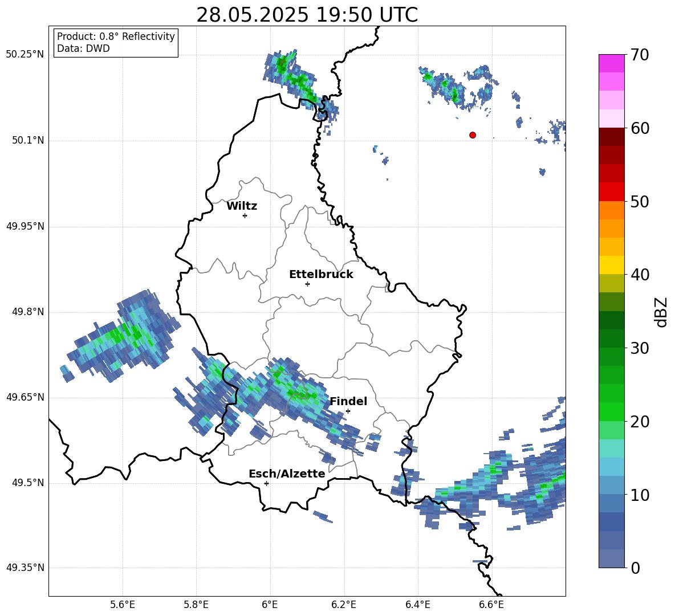Click the 49.65°N latitude label

25,397
